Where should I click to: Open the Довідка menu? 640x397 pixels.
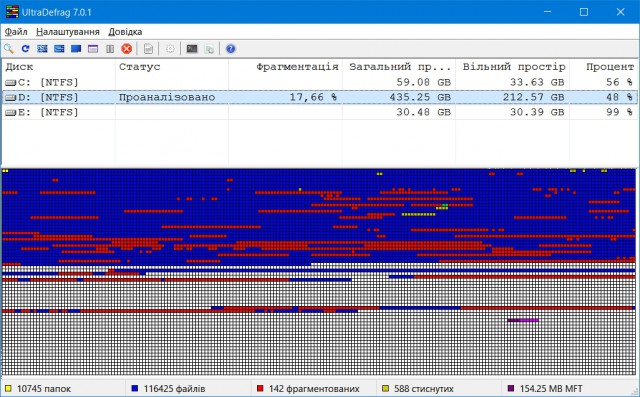[125, 32]
